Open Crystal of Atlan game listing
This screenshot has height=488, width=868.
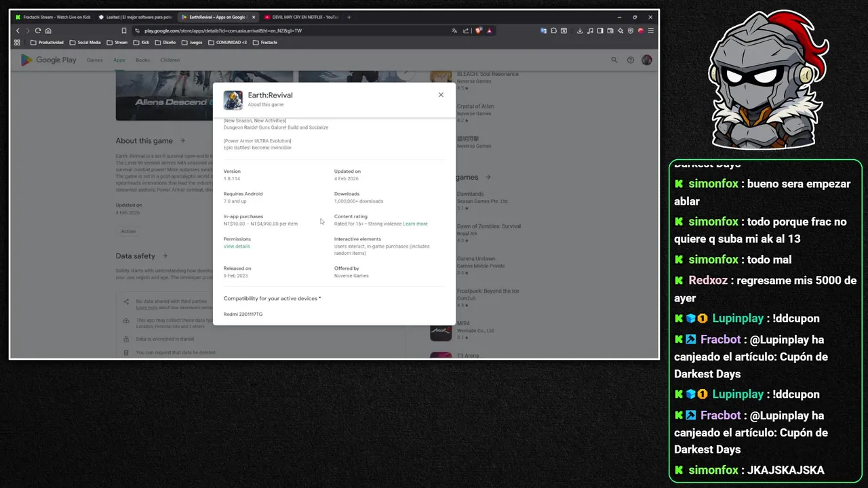click(475, 106)
